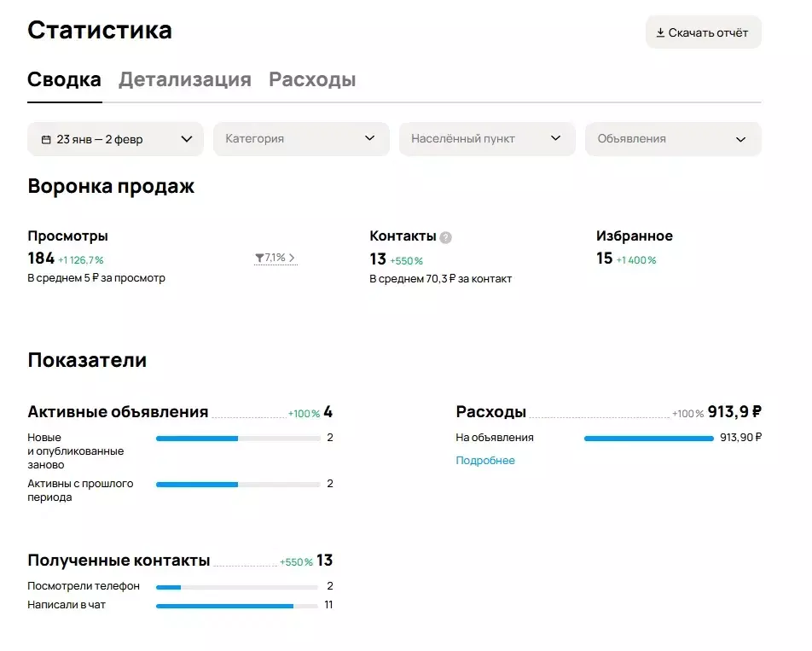
Task: Click the question mark icon beside Контакты
Action: pyautogui.click(x=445, y=238)
